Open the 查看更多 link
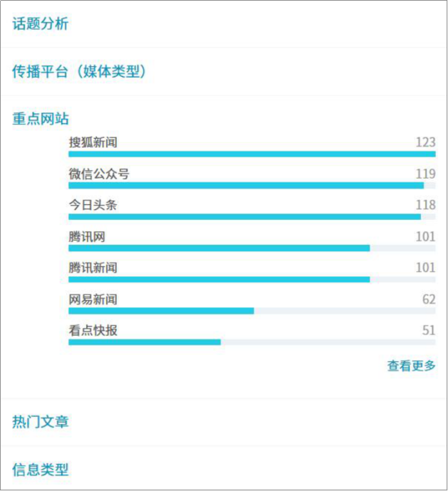Image resolution: width=448 pixels, height=491 pixels. coord(412,366)
